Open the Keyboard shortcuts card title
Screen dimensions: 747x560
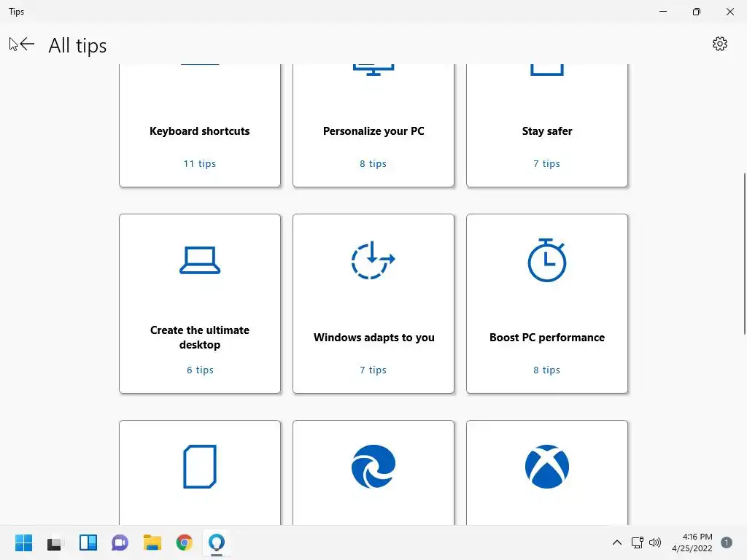[x=200, y=131]
